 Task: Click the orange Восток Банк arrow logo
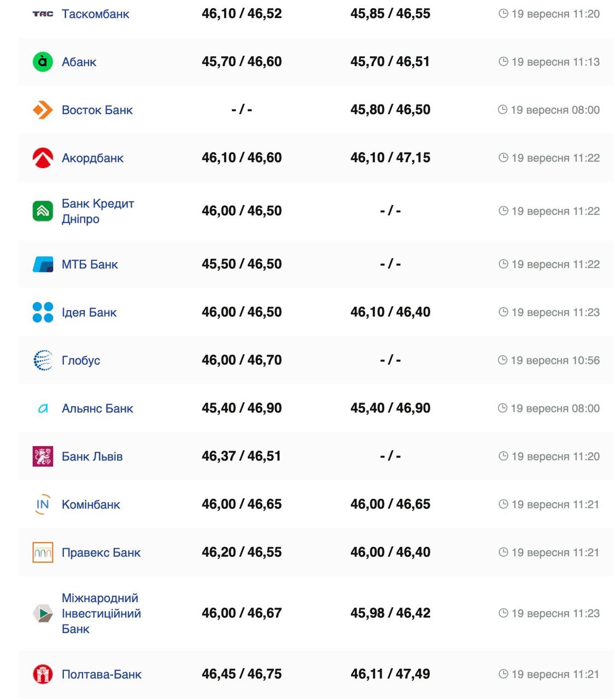point(43,110)
